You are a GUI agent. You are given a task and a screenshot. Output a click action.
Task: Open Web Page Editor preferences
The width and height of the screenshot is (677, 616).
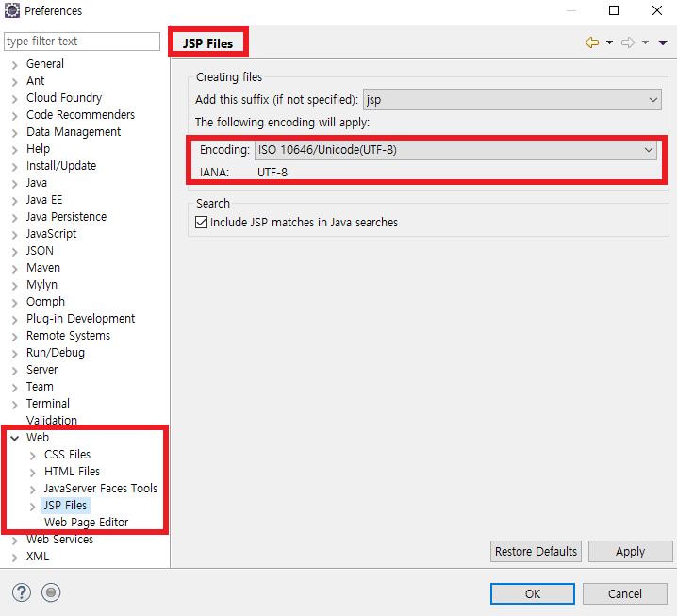coord(87,523)
